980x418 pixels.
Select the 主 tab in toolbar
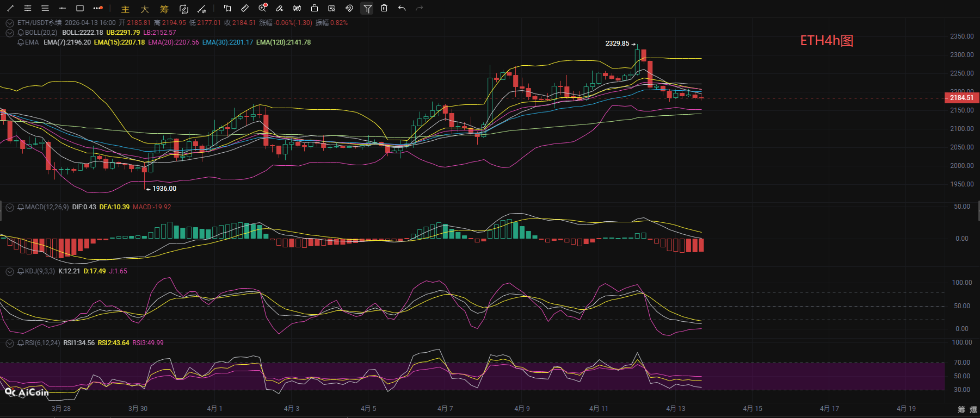click(125, 9)
